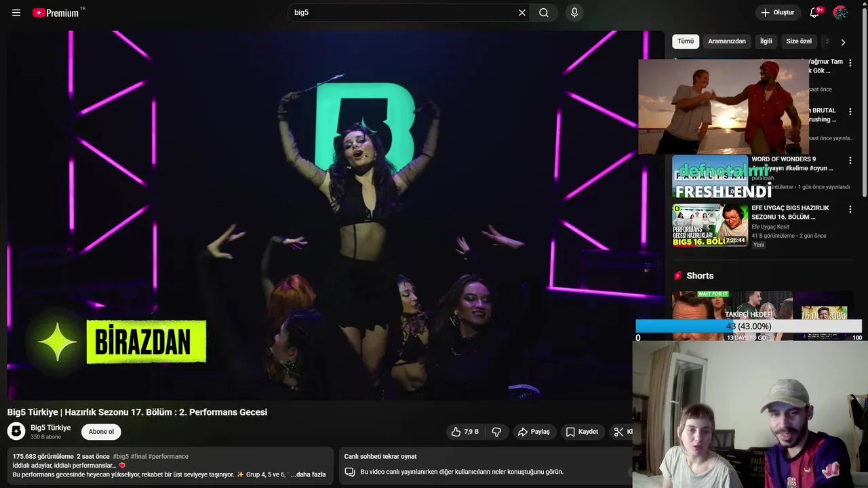Like the video (7,9 B)

pyautogui.click(x=465, y=432)
